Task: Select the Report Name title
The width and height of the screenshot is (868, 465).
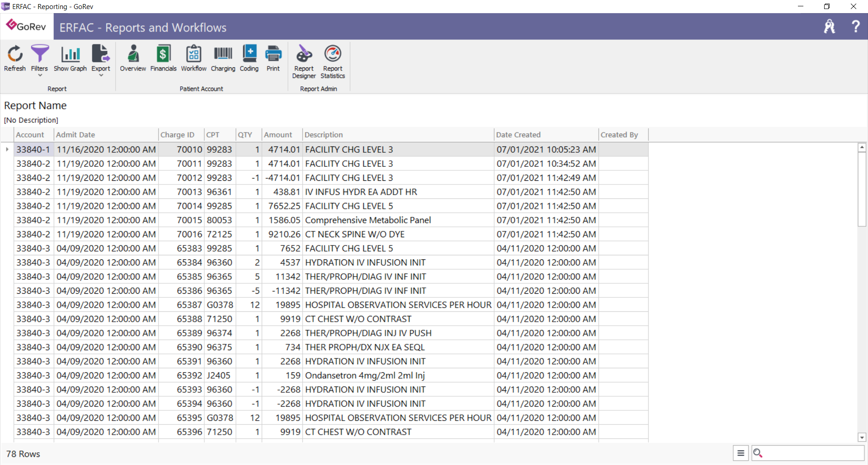Action: [35, 105]
